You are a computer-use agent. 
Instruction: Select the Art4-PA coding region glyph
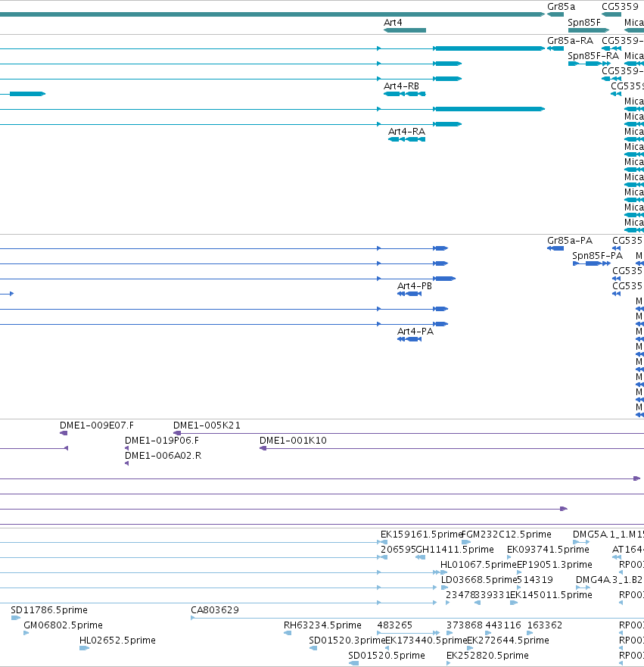point(409,339)
